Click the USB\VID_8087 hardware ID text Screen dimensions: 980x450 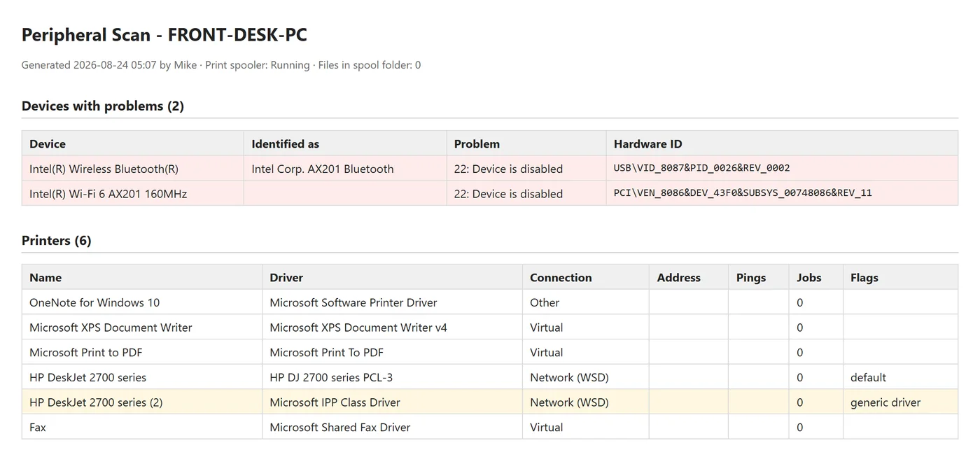[x=701, y=168]
